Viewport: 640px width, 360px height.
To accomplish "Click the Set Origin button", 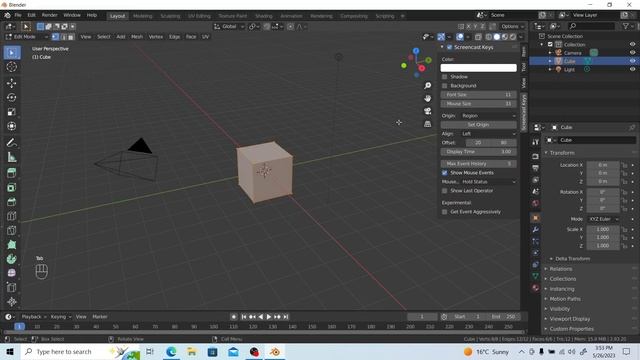I will pos(478,125).
